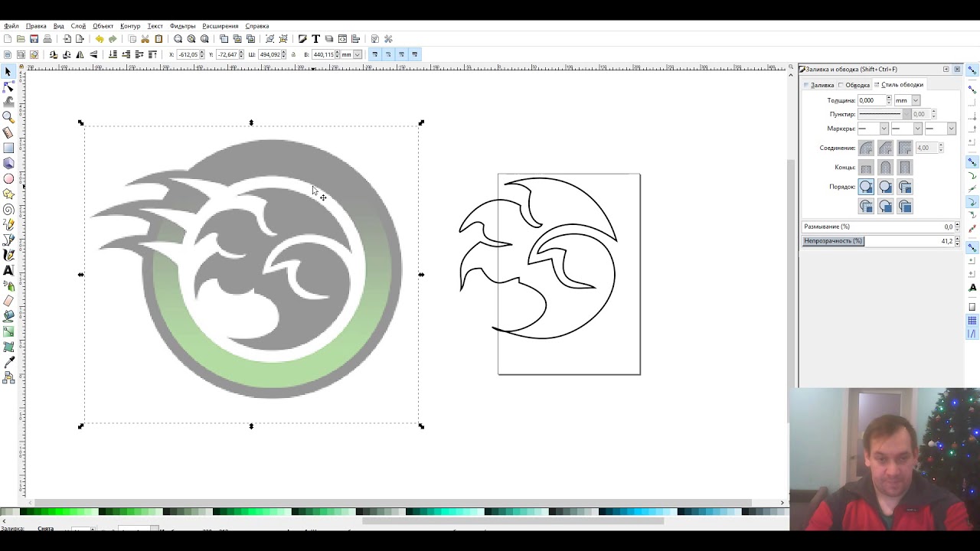Click the Save document icon
Screen dimensions: 980x551
[x=34, y=39]
